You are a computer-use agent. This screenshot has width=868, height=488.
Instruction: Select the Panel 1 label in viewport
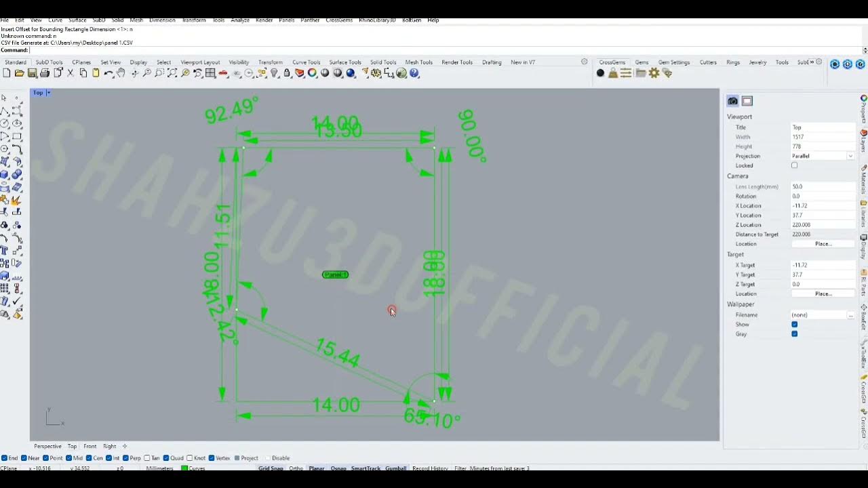click(335, 274)
